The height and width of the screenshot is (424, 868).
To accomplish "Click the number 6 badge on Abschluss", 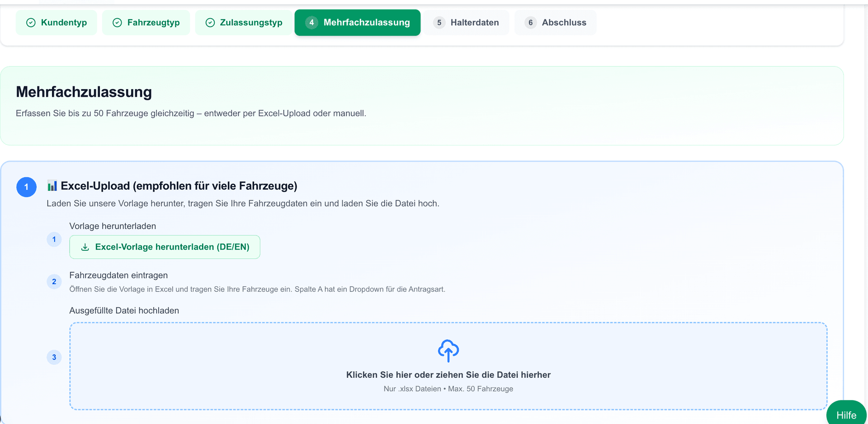I will (530, 22).
